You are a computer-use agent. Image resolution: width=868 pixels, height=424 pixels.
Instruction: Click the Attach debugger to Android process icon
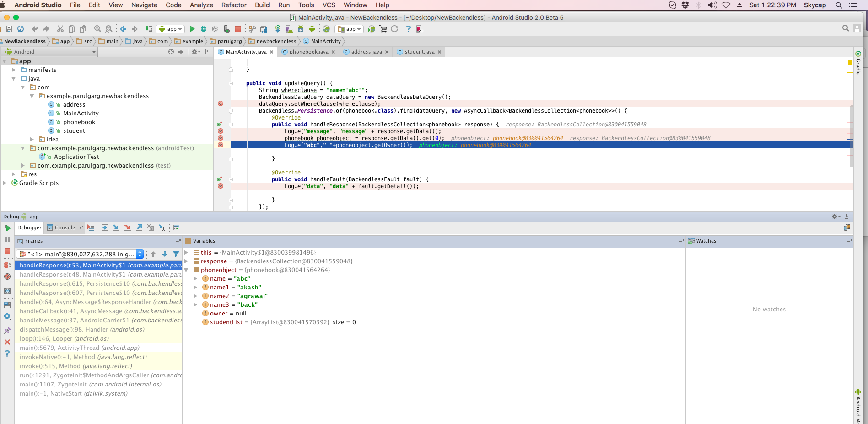(226, 29)
